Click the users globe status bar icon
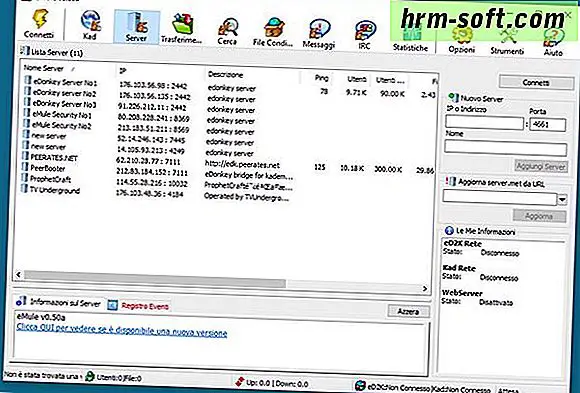This screenshot has width=580, height=393. tap(90, 376)
